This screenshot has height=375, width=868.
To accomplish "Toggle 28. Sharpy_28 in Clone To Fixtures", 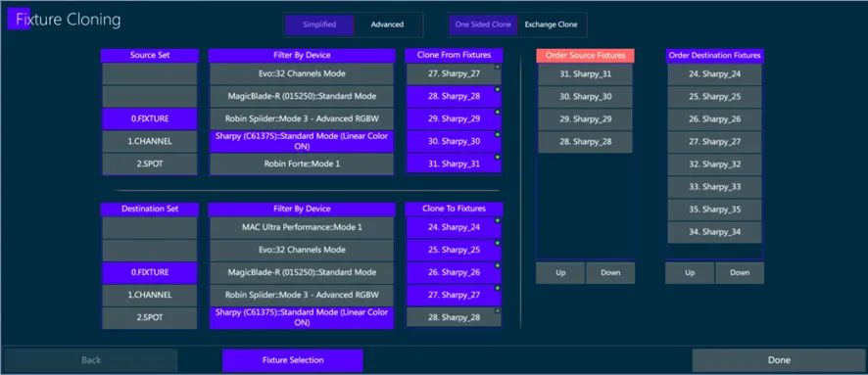I will tap(454, 317).
